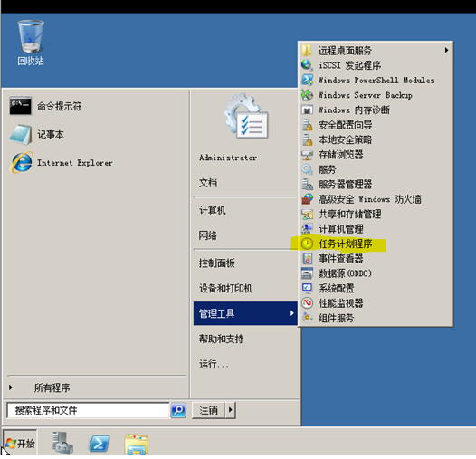Screen dimensions: 476x459
Task: Select the iSCSI 发起程序 text entry
Action: tap(349, 65)
